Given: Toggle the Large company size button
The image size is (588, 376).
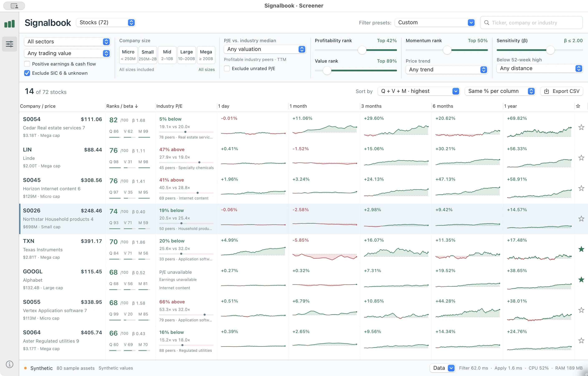Looking at the screenshot, I should coord(187,55).
